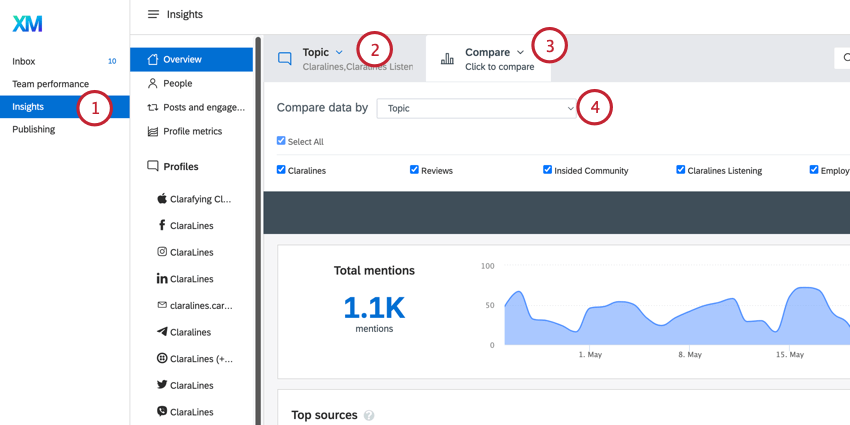
Task: Click the Compare data by label
Action: [x=322, y=107]
